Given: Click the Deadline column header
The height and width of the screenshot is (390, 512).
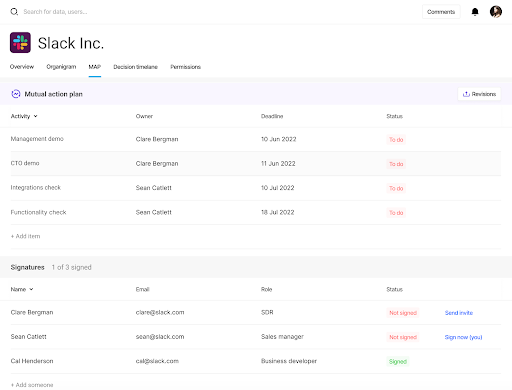Looking at the screenshot, I should point(272,116).
